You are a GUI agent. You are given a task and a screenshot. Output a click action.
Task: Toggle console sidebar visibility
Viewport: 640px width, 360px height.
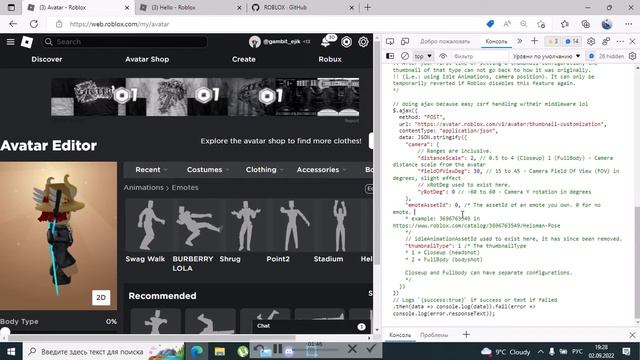390,56
